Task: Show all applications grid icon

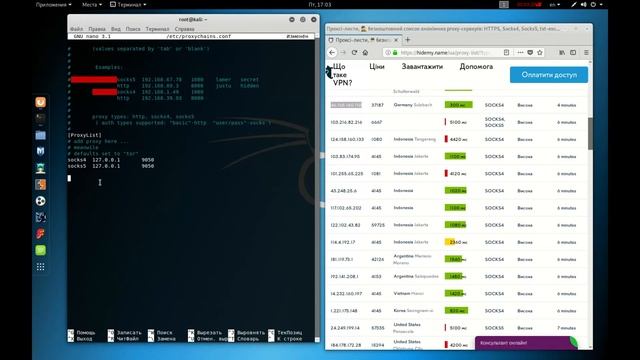Action: point(40,267)
